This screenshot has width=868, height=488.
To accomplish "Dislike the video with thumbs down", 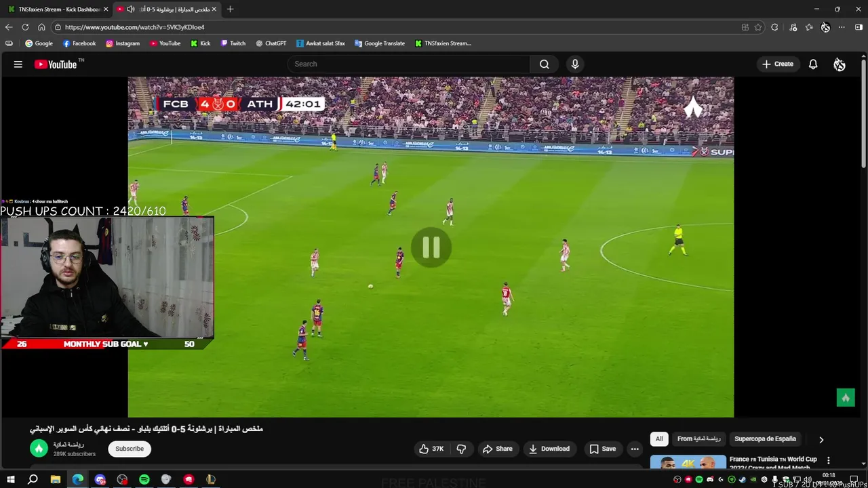I will click(461, 449).
